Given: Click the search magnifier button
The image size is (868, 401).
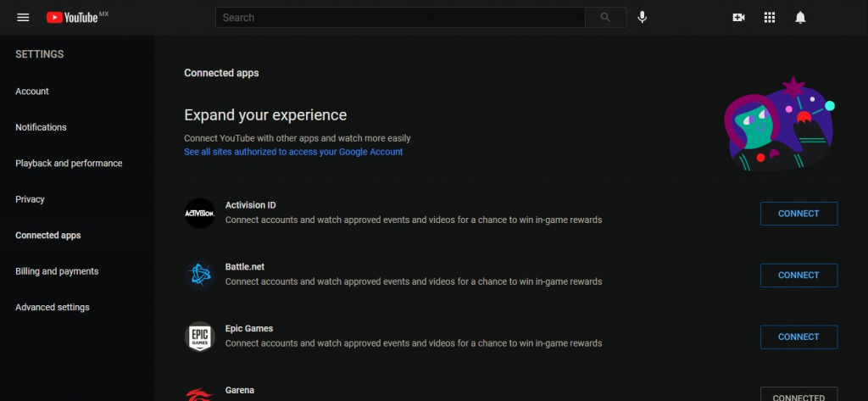Looking at the screenshot, I should [x=605, y=18].
